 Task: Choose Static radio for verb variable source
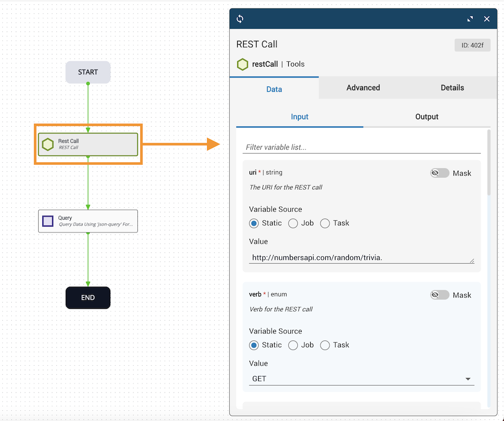(x=254, y=345)
